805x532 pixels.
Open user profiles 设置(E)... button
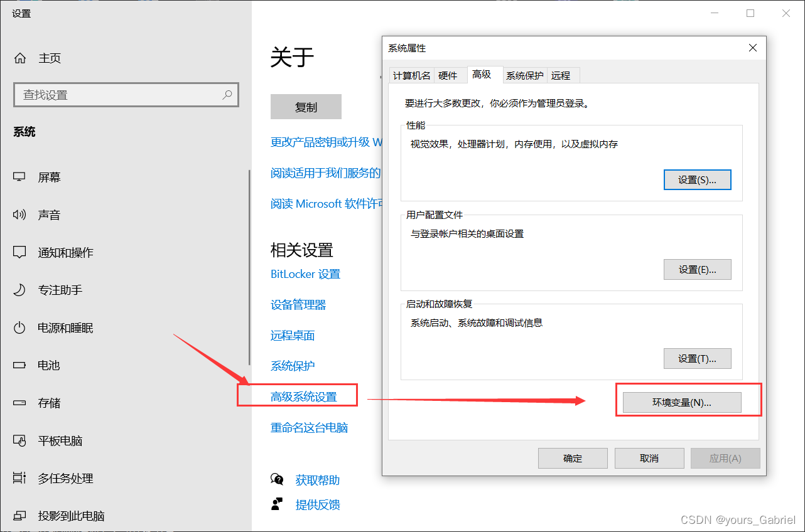tap(698, 269)
